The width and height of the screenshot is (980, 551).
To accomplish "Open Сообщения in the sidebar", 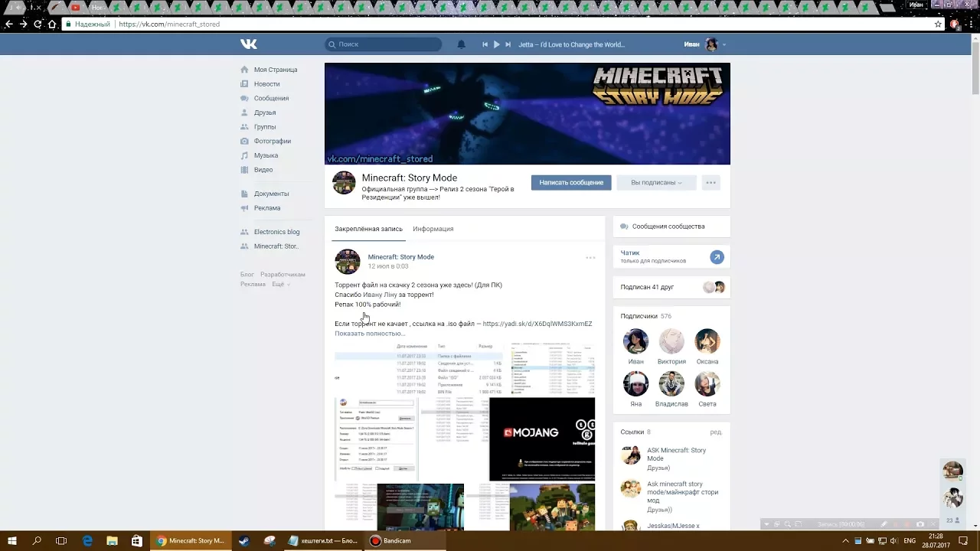I will pyautogui.click(x=271, y=98).
